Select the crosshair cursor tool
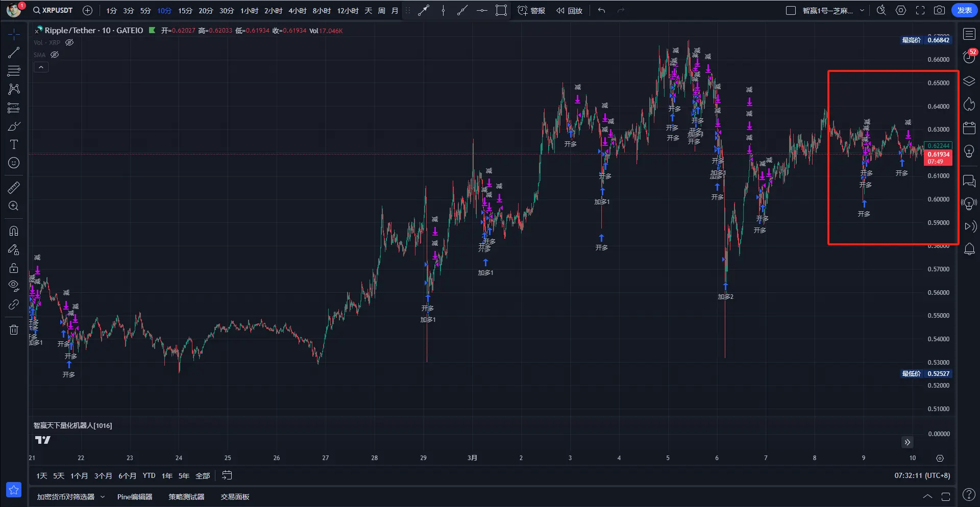The height and width of the screenshot is (507, 980). [14, 34]
